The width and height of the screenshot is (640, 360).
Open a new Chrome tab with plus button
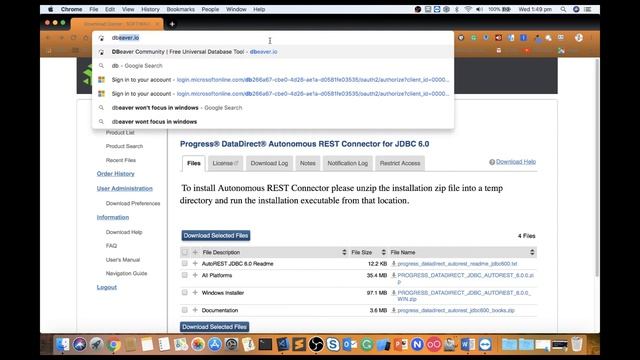[172, 24]
